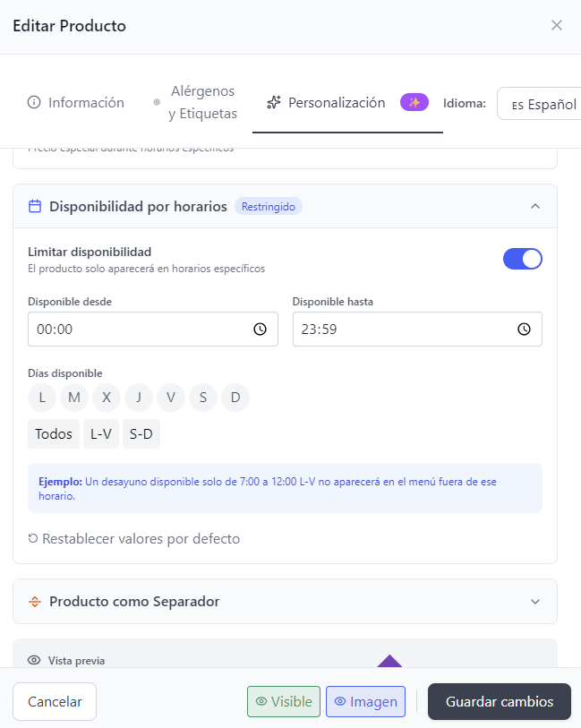
Task: Toggle the Limitar disponibilidad switch
Action: [523, 259]
